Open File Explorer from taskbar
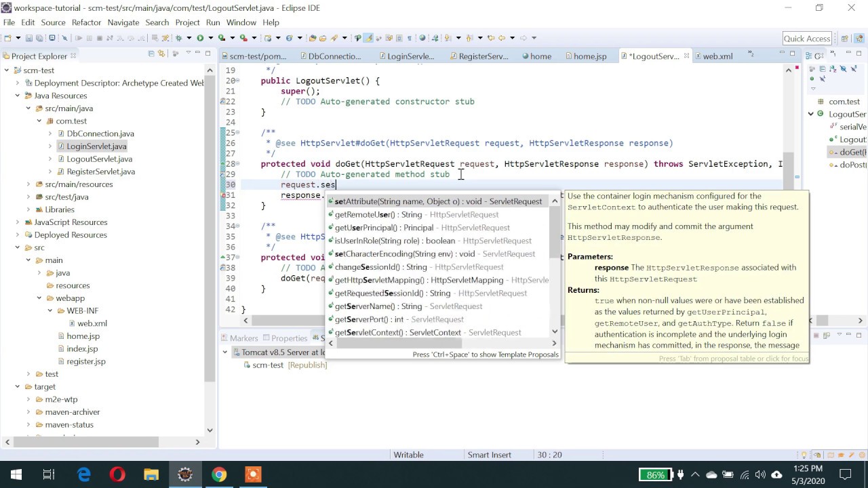 (x=151, y=474)
